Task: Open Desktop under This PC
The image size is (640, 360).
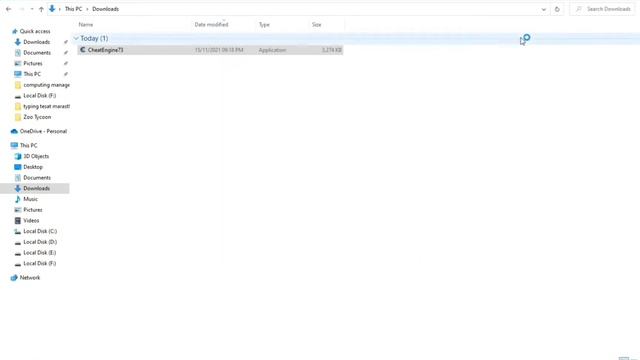Action: 33,167
